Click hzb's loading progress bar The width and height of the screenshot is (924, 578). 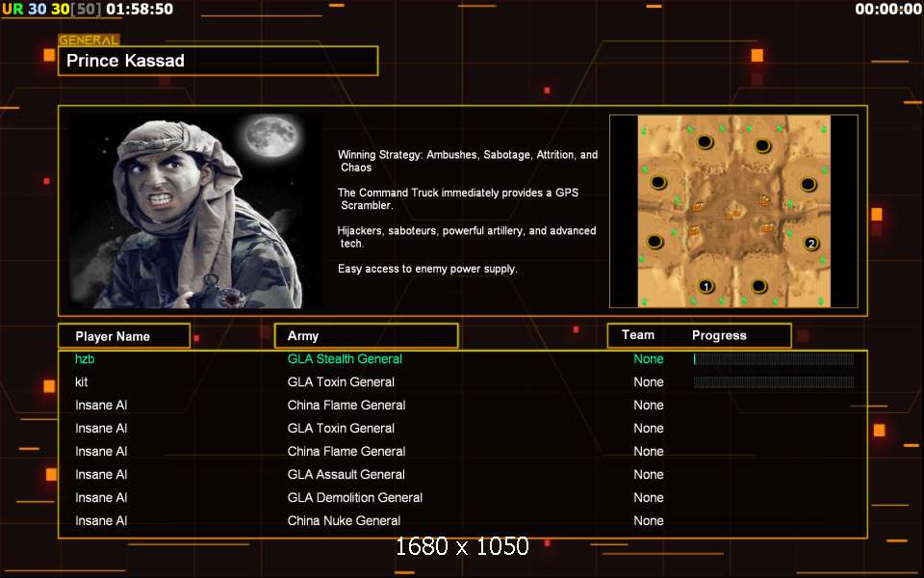click(774, 359)
